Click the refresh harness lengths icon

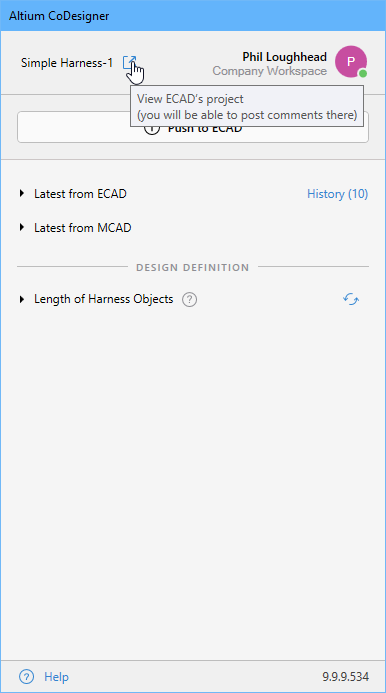pyautogui.click(x=351, y=299)
